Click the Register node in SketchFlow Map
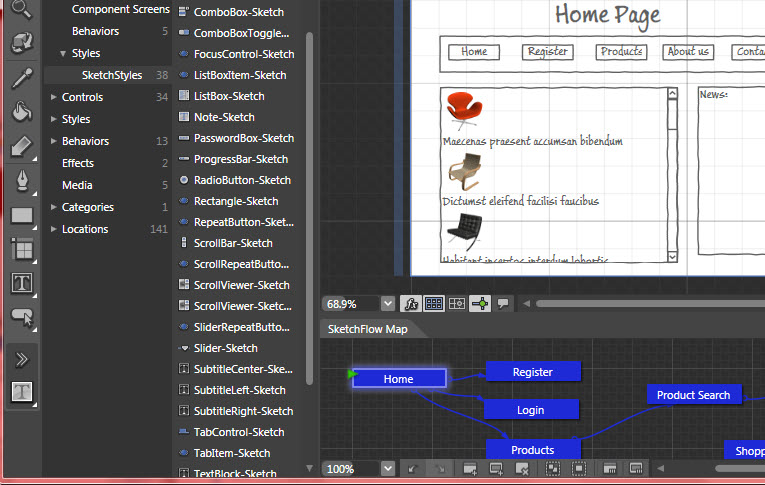Viewport: 765px width, 485px height. (x=532, y=372)
